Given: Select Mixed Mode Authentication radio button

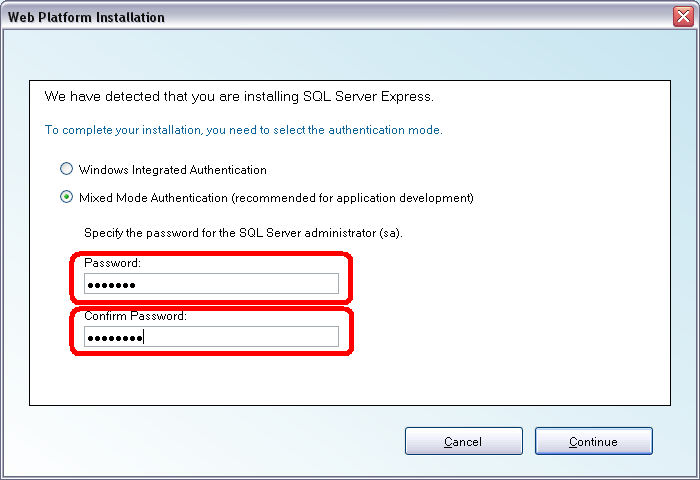Looking at the screenshot, I should [66, 197].
